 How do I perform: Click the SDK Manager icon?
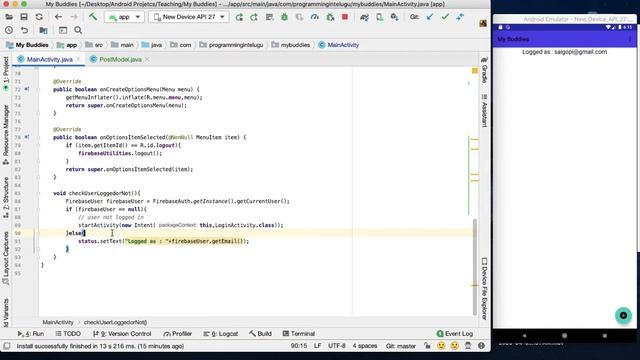[x=394, y=17]
